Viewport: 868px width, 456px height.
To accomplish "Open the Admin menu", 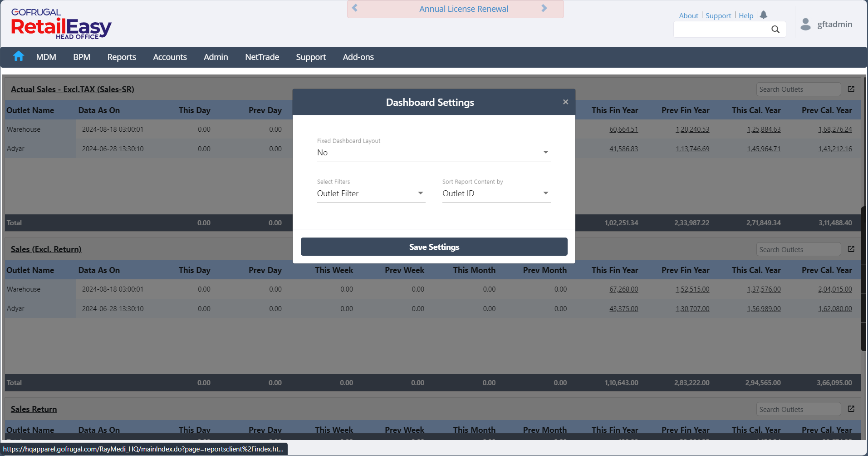I will (x=216, y=57).
